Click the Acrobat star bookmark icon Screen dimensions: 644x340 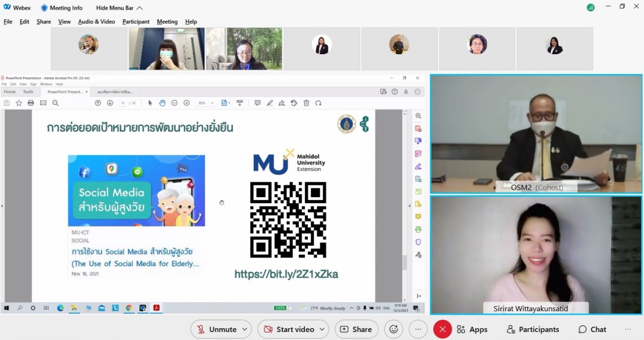coord(19,103)
